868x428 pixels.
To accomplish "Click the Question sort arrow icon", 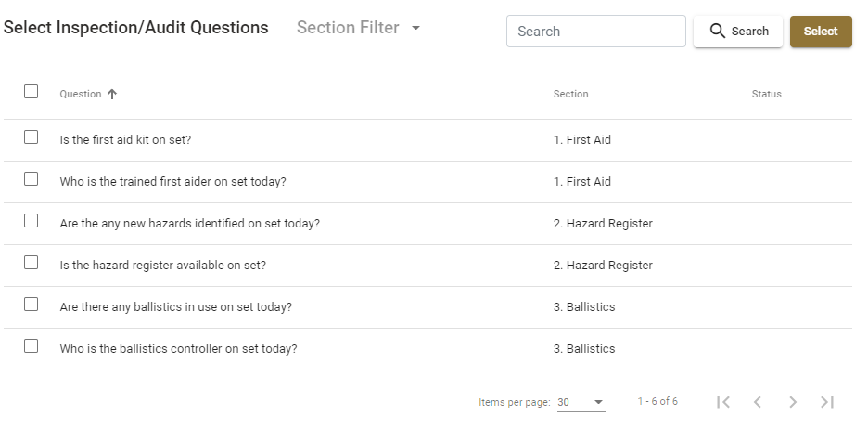I will 112,95.
